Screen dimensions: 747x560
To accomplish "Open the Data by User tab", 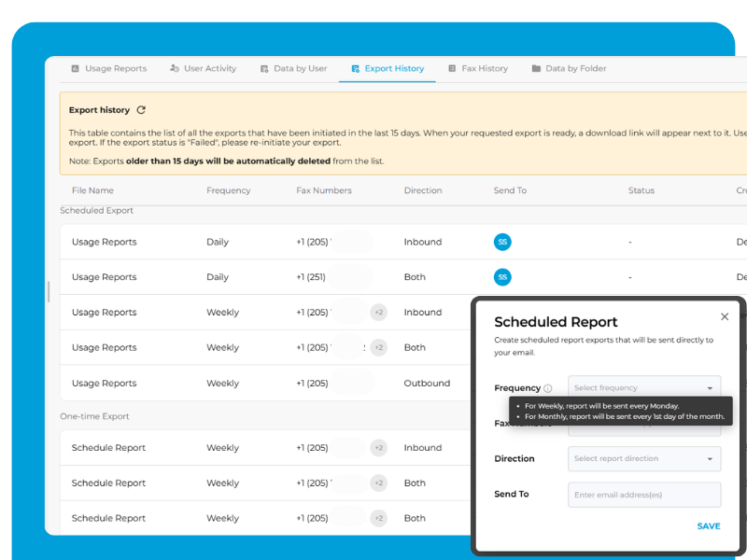I will pos(294,68).
